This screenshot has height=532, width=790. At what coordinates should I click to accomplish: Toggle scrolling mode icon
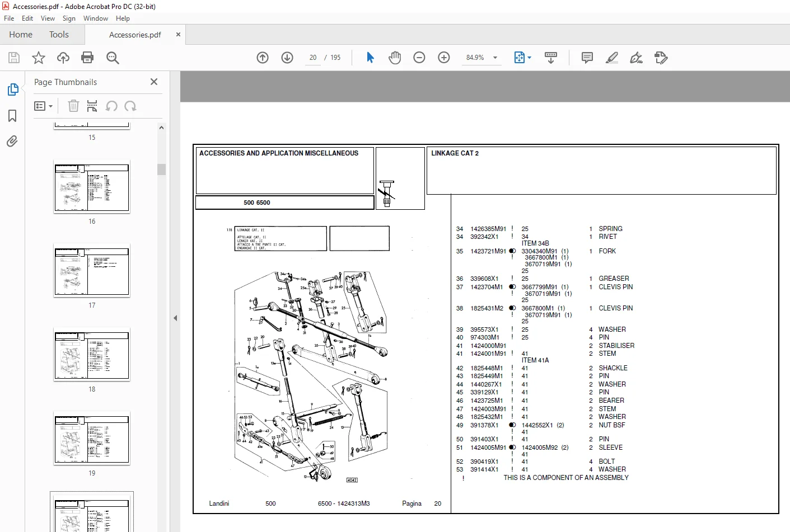pyautogui.click(x=551, y=58)
